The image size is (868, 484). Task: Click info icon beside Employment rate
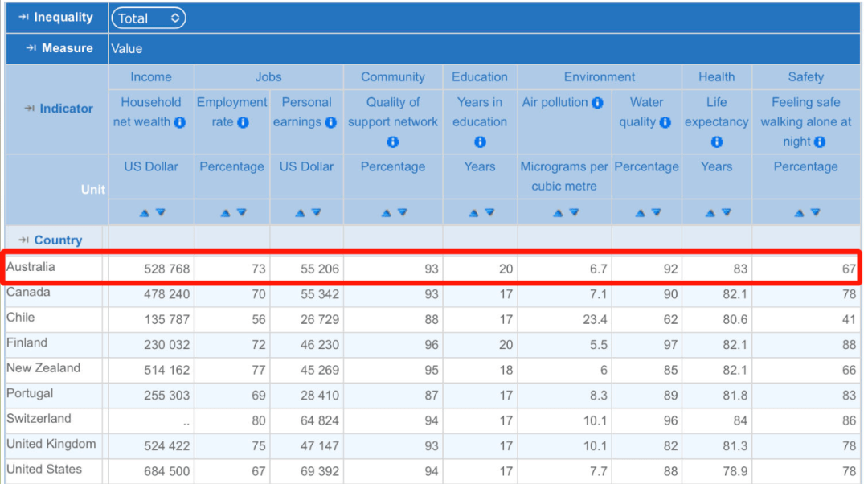(x=243, y=123)
